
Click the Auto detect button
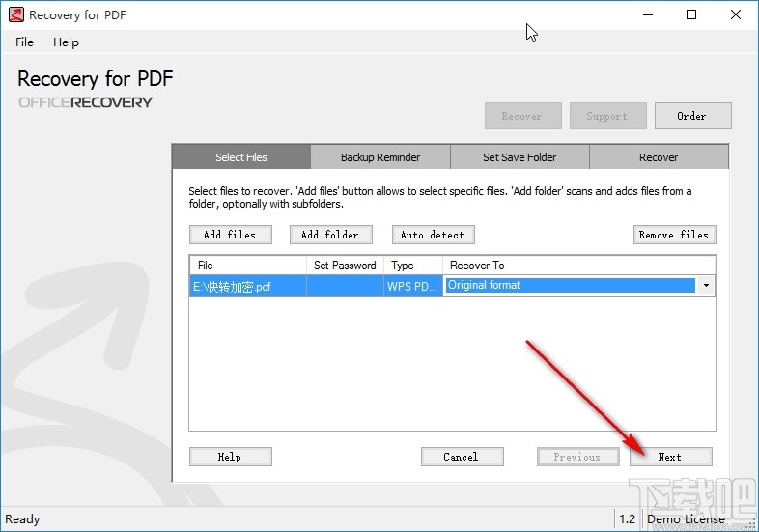pyautogui.click(x=434, y=235)
